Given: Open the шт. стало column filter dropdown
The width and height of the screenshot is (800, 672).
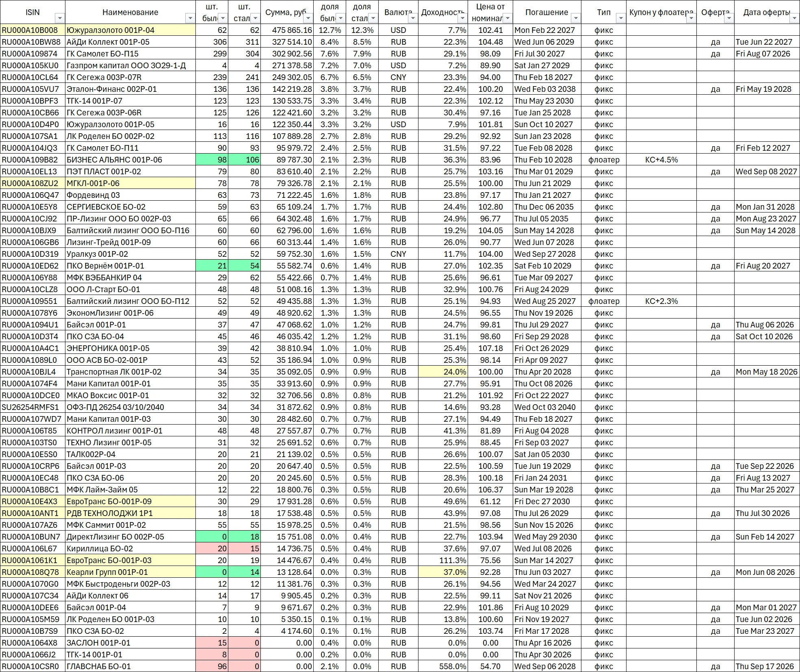Looking at the screenshot, I should [x=255, y=18].
